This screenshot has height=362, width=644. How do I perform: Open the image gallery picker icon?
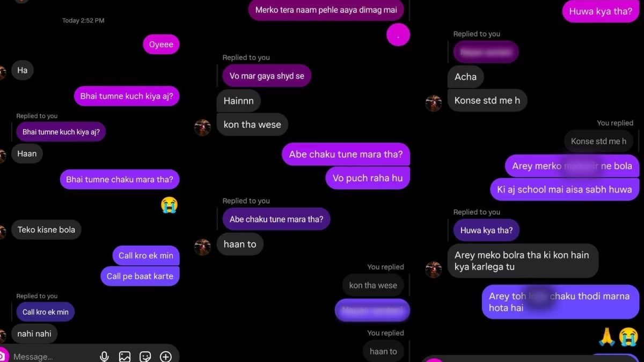tap(125, 357)
